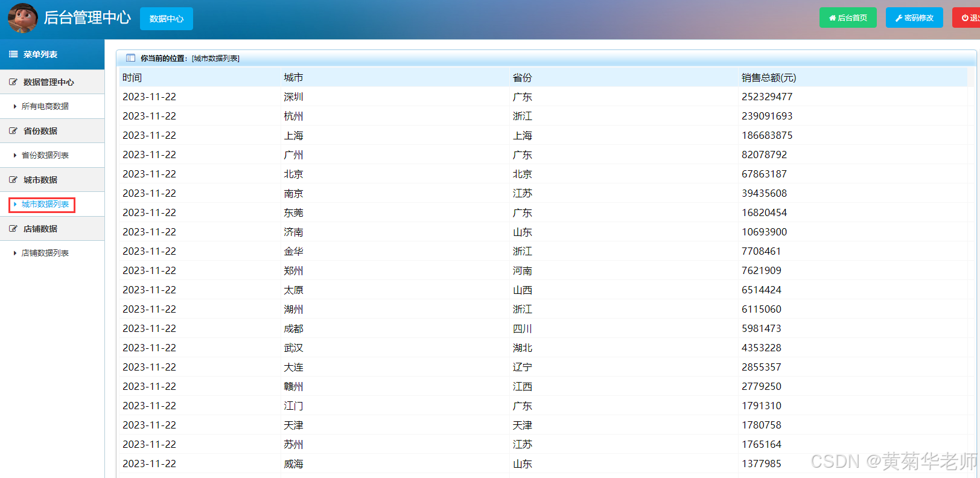This screenshot has height=478, width=980.
Task: Click the 城市 column header
Action: (293, 77)
